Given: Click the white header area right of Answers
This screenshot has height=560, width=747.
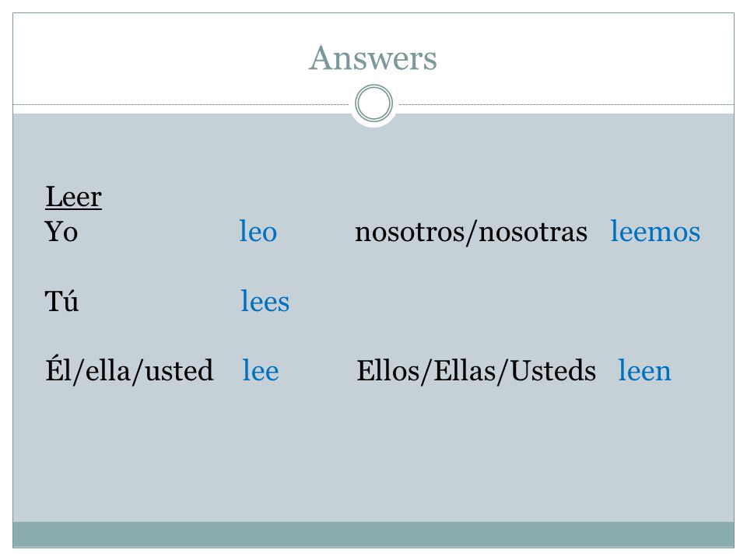Looking at the screenshot, I should [586, 58].
